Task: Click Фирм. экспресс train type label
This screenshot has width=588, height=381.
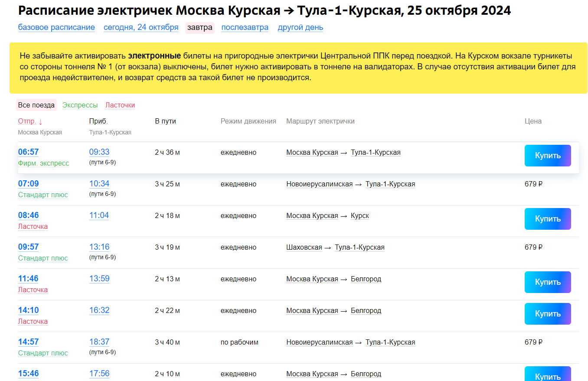Action: pos(43,163)
